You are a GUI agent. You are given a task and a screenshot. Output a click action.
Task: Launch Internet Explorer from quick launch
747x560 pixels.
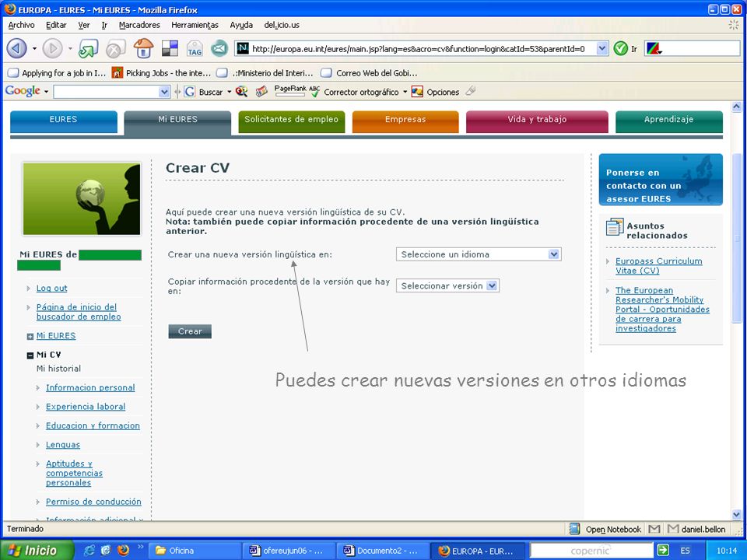click(89, 551)
